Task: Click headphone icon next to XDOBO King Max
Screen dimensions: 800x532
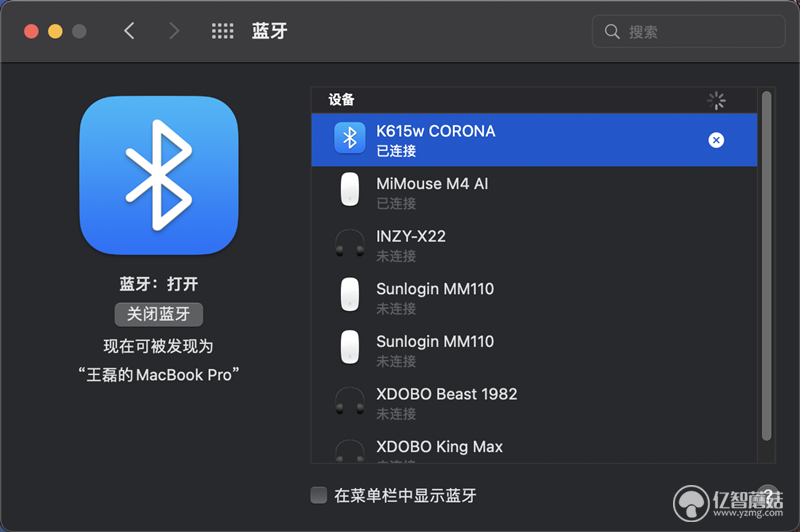Action: 349,451
